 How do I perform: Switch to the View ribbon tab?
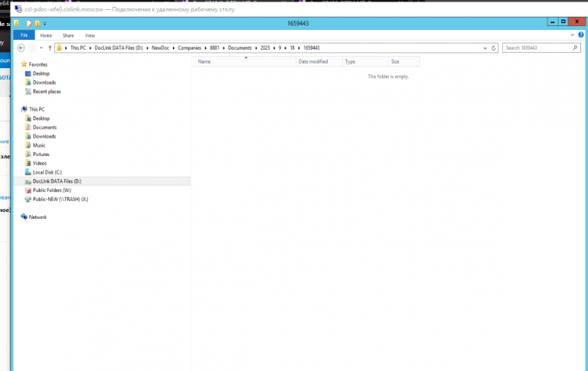(x=90, y=36)
